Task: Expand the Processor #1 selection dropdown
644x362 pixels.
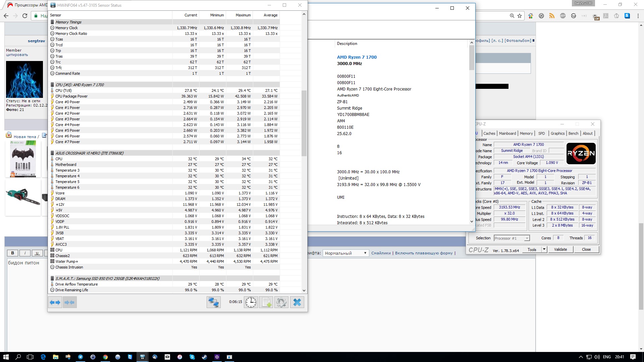Action: (x=527, y=238)
